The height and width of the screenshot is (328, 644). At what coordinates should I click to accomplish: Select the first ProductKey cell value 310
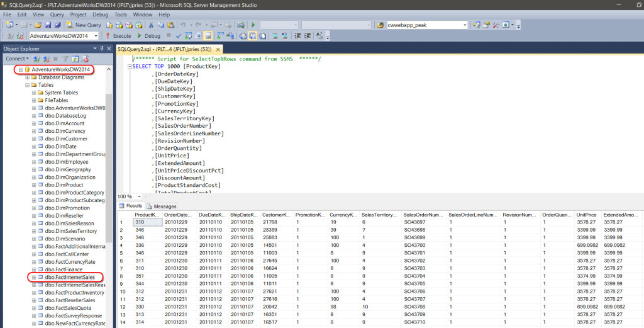pyautogui.click(x=147, y=222)
